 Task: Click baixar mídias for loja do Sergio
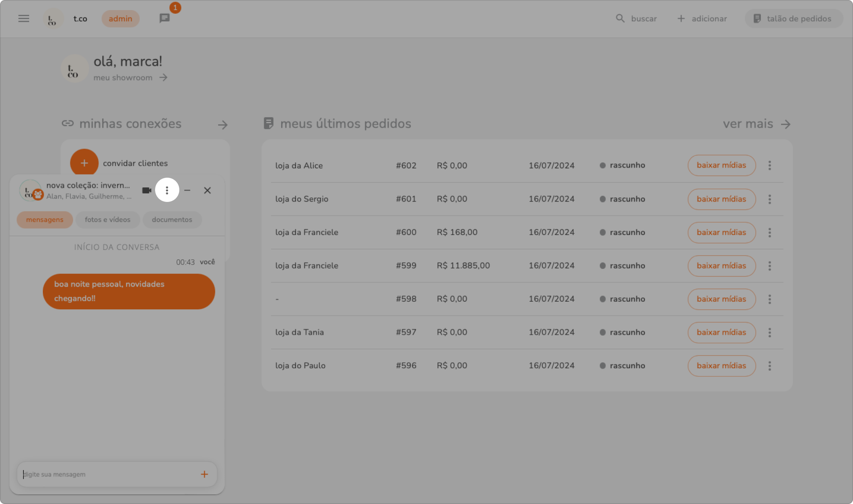point(721,199)
